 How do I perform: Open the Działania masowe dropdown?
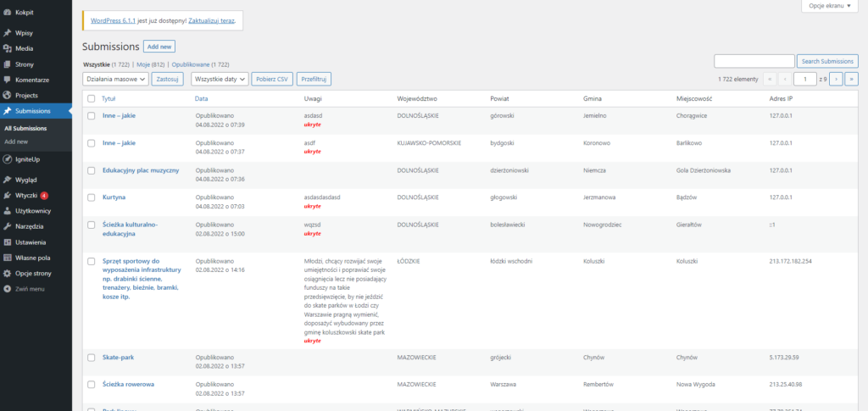pos(115,79)
